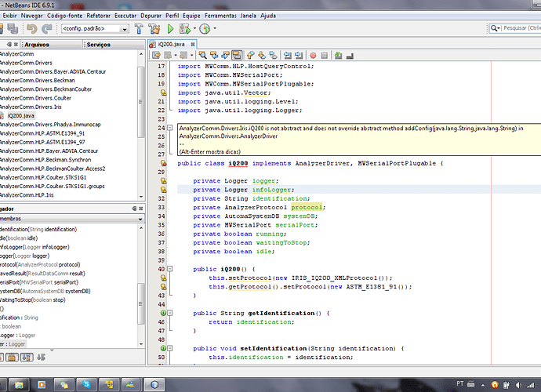
Task: Click the Redo arrow in the toolbar
Action: pos(46,29)
